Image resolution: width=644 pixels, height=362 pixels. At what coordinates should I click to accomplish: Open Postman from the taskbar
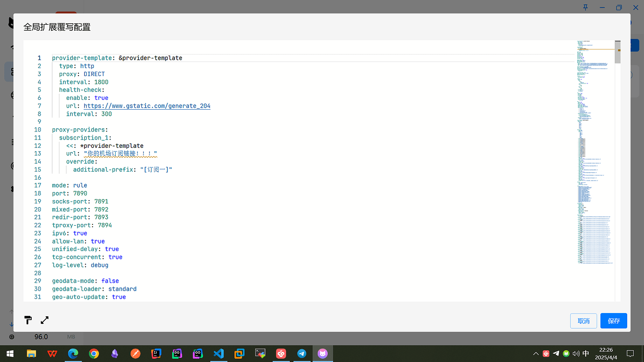tap(135, 354)
